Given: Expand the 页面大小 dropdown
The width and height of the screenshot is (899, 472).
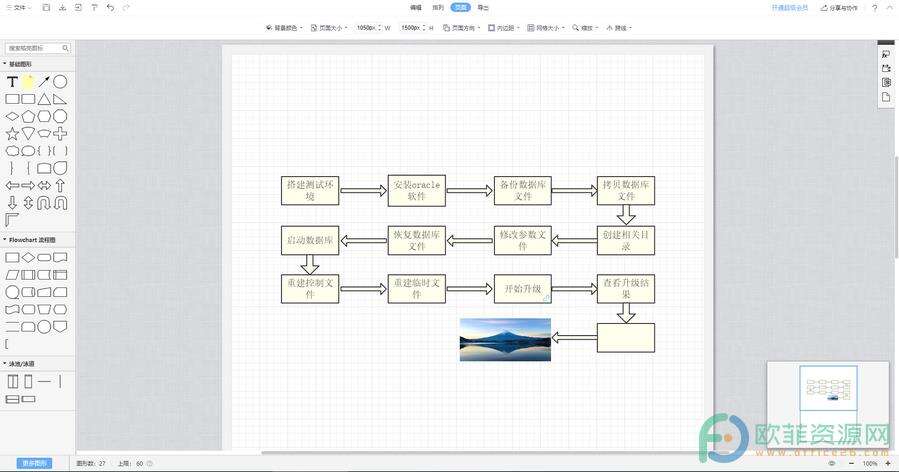Looking at the screenshot, I should coord(329,28).
